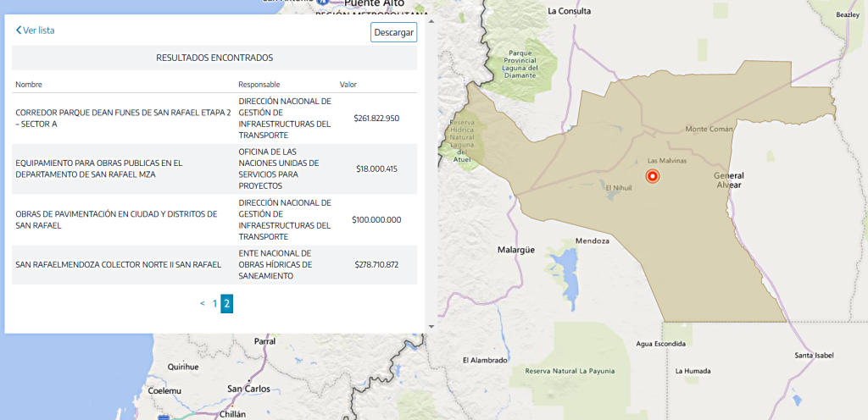Click the Nombre column header
The height and width of the screenshot is (420, 868).
tap(29, 85)
